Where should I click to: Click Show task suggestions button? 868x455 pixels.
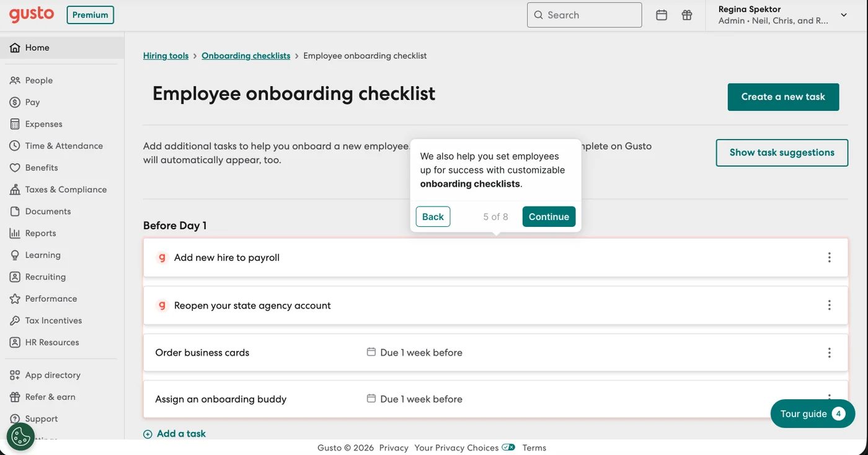point(782,152)
